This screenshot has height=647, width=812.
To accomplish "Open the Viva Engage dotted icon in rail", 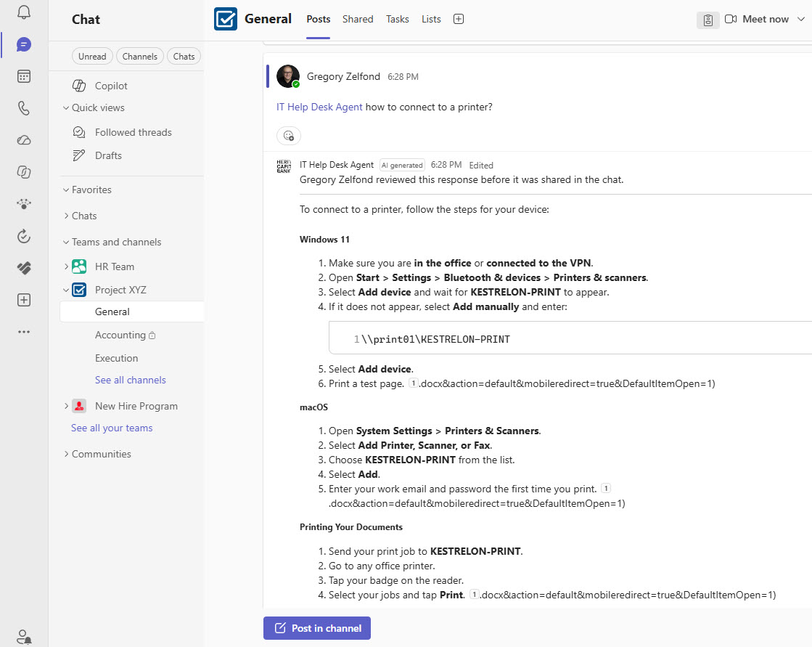I will coord(24,204).
